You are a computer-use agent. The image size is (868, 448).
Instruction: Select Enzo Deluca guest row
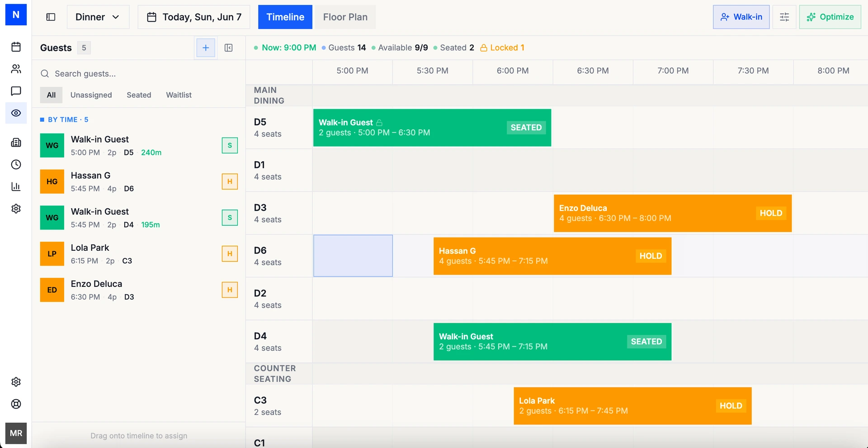138,290
